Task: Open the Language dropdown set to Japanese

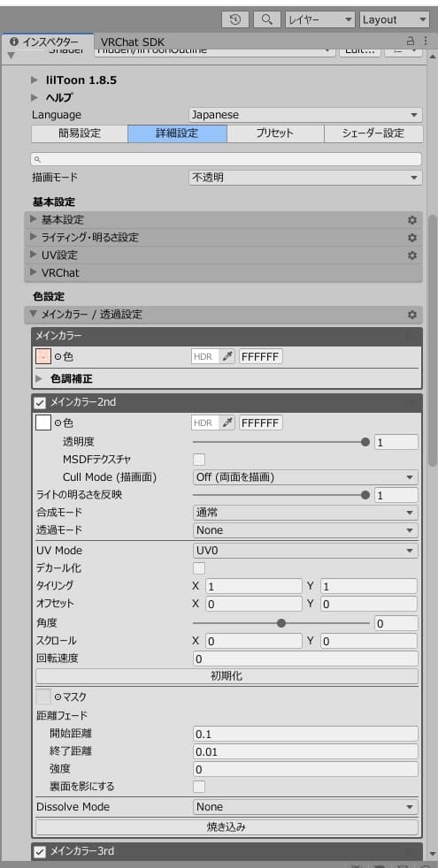Action: 305,115
